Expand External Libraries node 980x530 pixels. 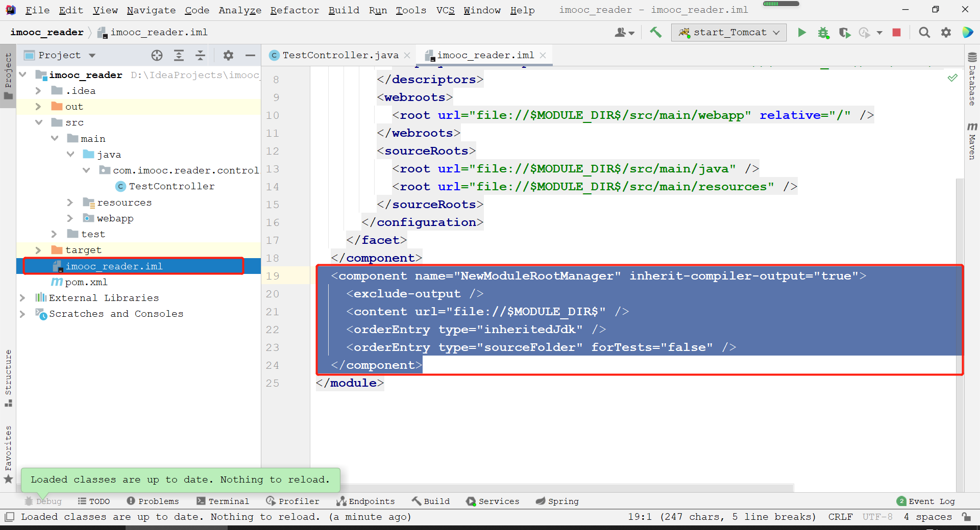22,297
